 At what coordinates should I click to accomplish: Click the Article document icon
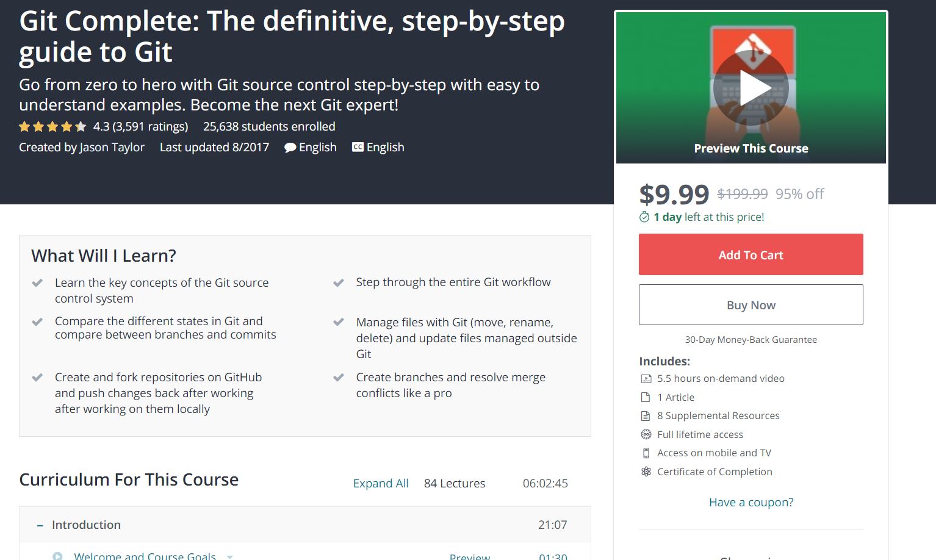[x=646, y=397]
